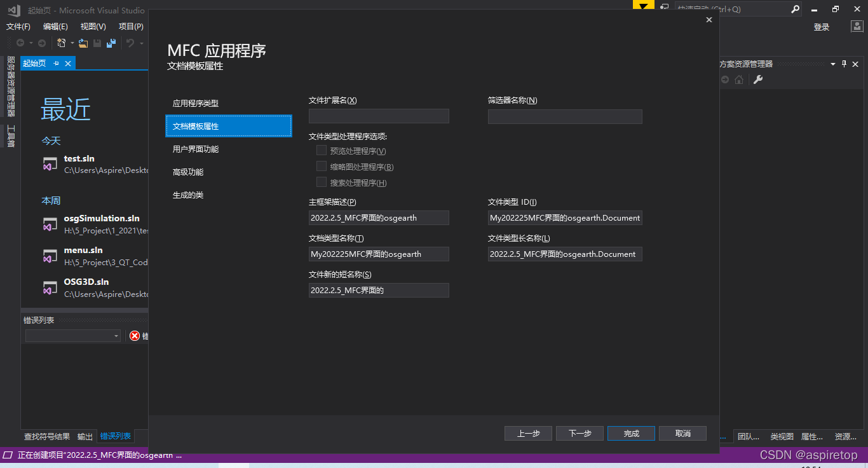868x468 pixels.
Task: Open test.sln from recent list
Action: 95,163
